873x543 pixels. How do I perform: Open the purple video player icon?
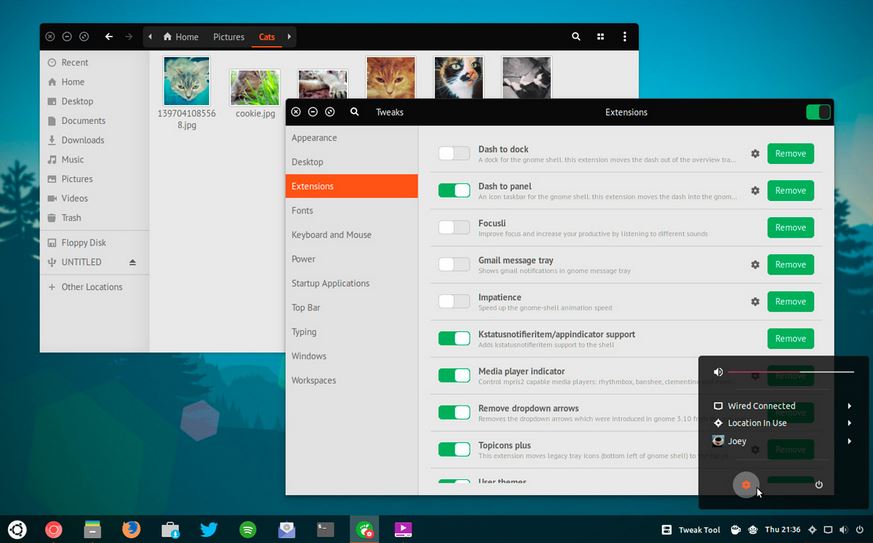(x=403, y=529)
